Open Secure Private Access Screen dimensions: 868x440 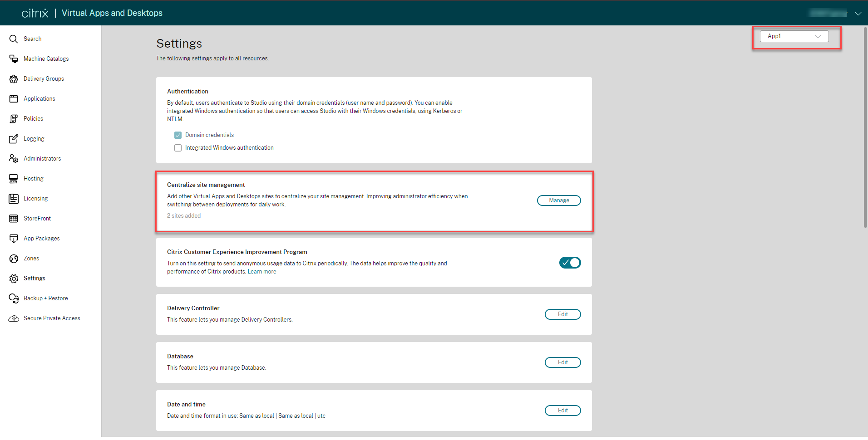point(52,318)
